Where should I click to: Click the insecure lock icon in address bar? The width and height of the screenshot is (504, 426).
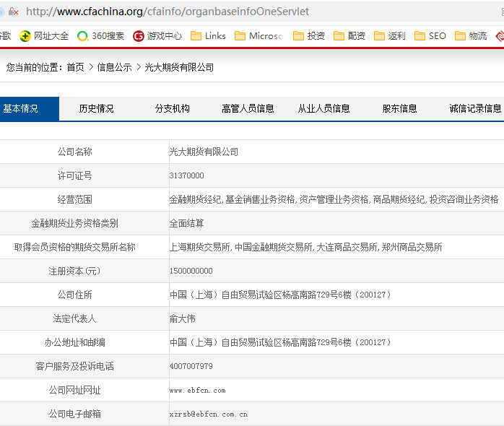click(13, 12)
